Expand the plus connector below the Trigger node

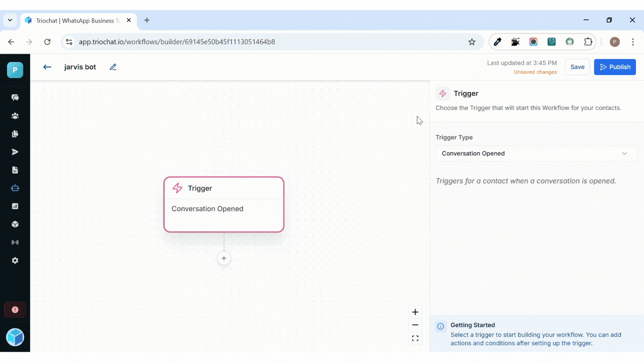coord(224,258)
